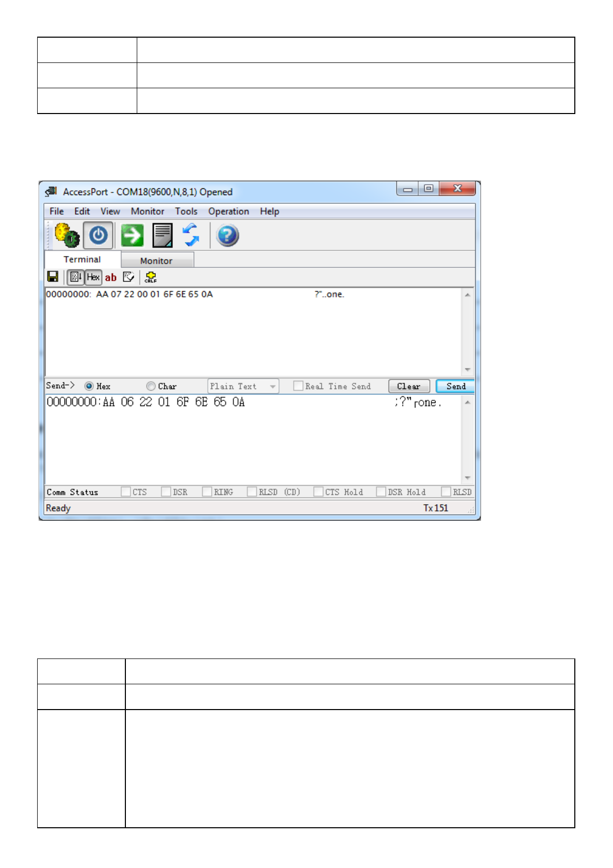This screenshot has width=613, height=868.
Task: Click the floppy disk save icon
Action: 53,277
